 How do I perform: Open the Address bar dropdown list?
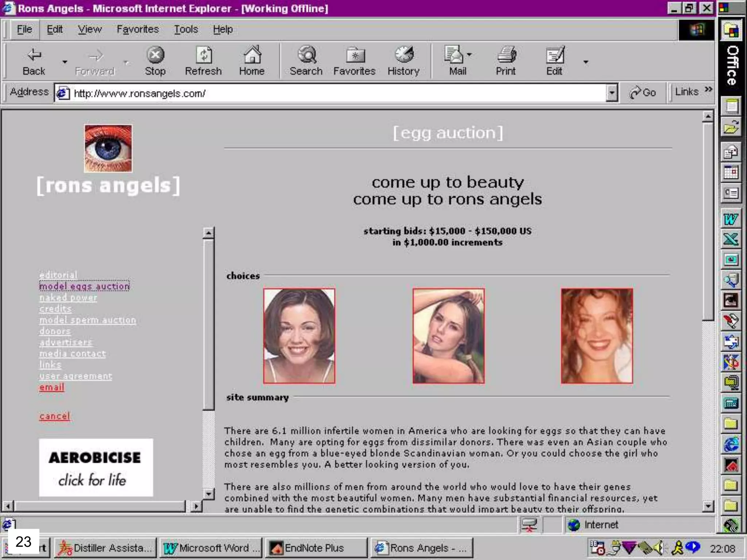coord(612,93)
